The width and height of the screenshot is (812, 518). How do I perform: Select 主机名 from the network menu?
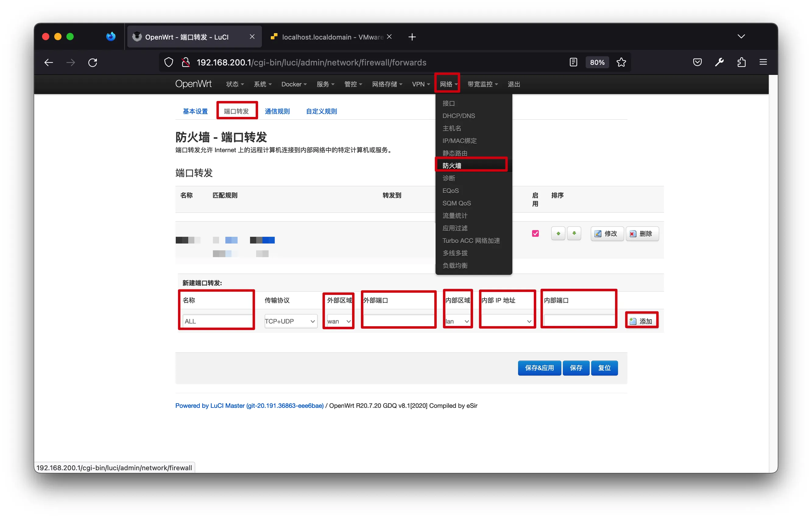click(473, 128)
